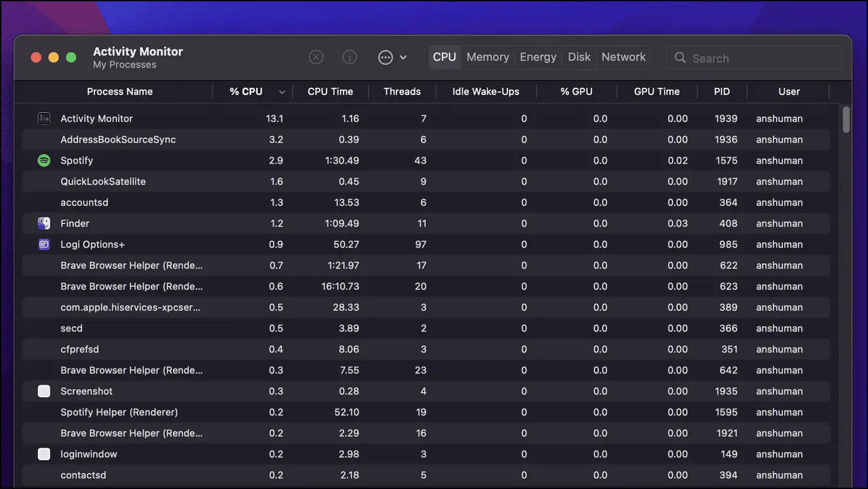Click the Screenshot process icon
The height and width of the screenshot is (489, 868).
point(44,391)
